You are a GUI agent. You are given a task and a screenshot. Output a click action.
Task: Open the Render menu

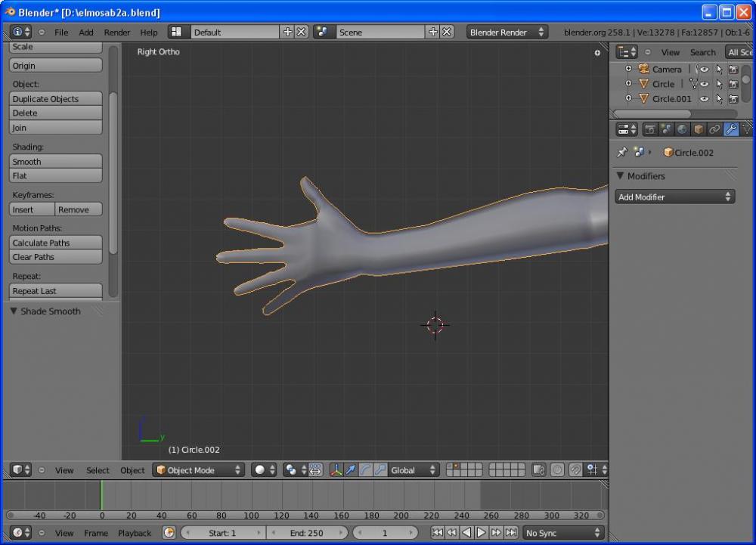tap(116, 33)
